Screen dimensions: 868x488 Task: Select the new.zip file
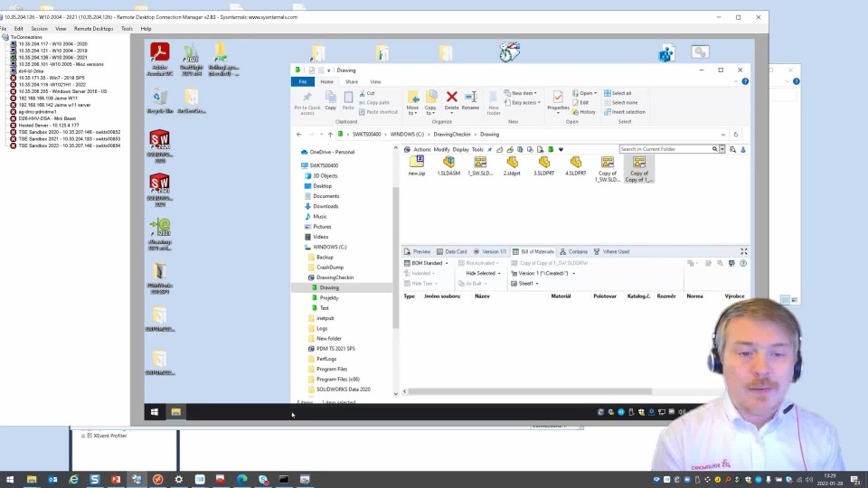[x=416, y=165]
